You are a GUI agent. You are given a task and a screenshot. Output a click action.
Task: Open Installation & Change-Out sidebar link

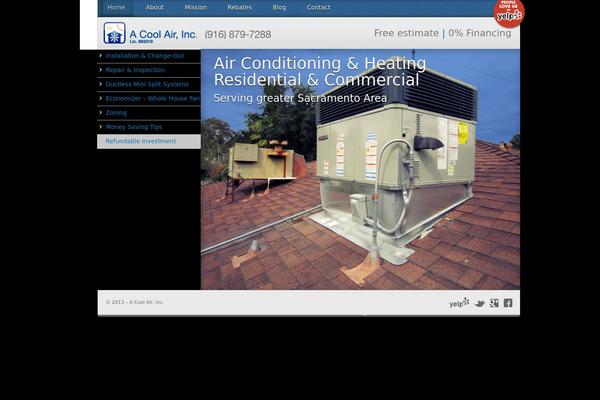tap(145, 56)
